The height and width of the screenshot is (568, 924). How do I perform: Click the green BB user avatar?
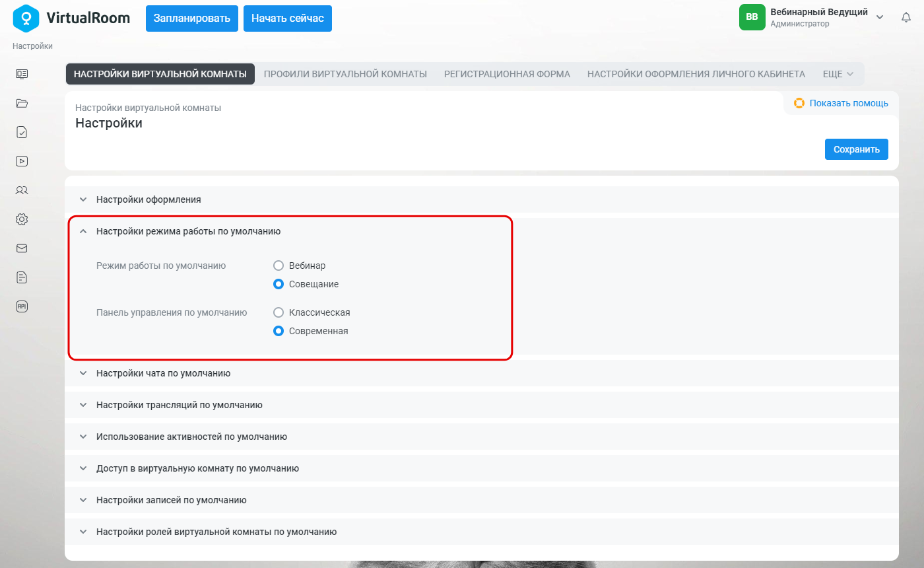(752, 17)
